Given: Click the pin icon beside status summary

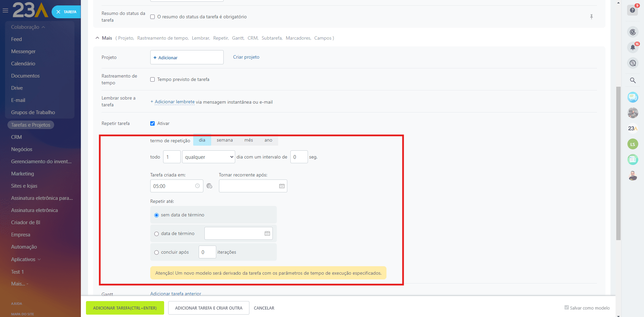Looking at the screenshot, I should pos(591,17).
